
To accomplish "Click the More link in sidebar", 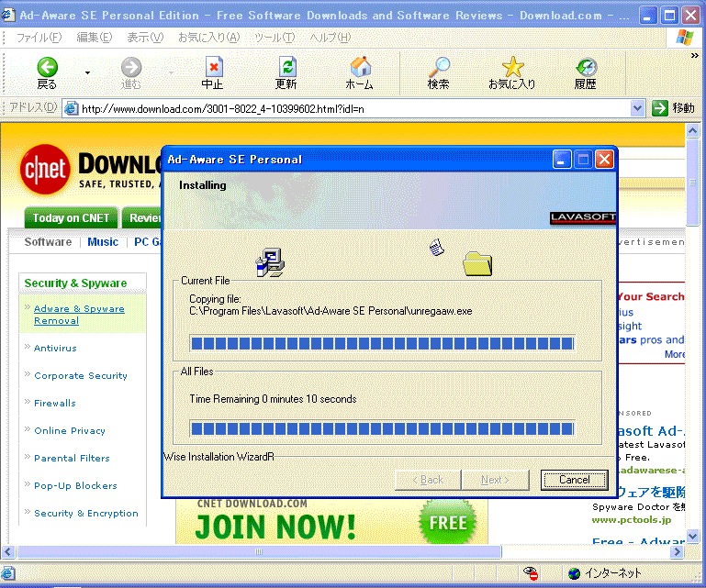I will click(675, 354).
